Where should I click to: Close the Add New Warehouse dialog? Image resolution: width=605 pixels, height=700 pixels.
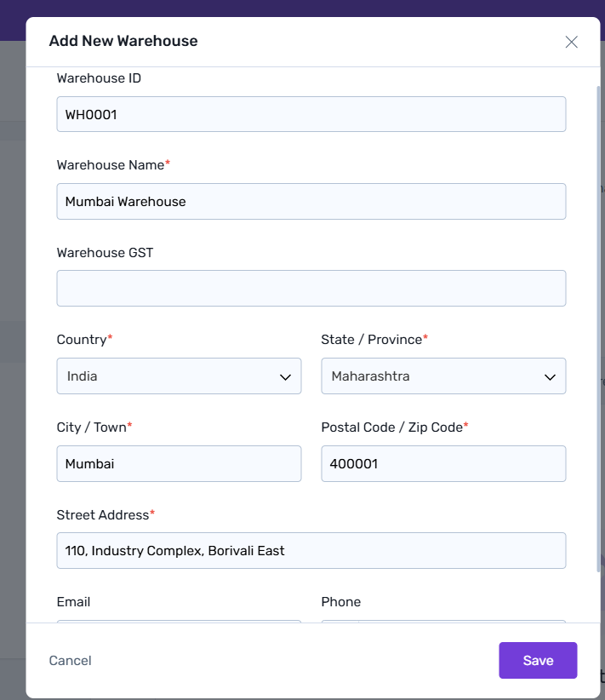571,42
